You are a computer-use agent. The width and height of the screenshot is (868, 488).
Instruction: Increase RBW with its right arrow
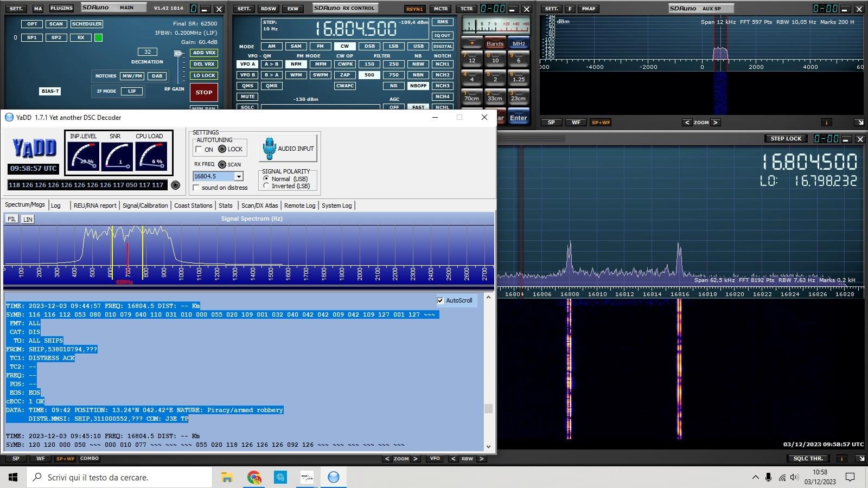coord(481,459)
